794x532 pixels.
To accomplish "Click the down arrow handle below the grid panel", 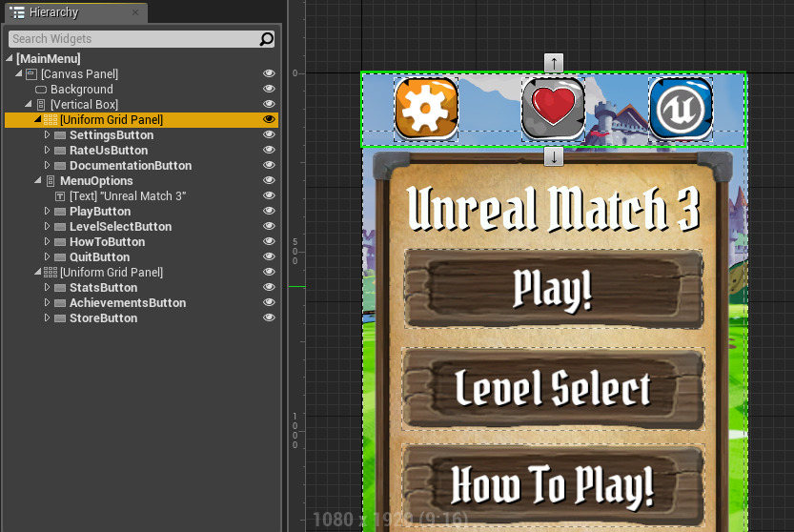I will pos(554,156).
